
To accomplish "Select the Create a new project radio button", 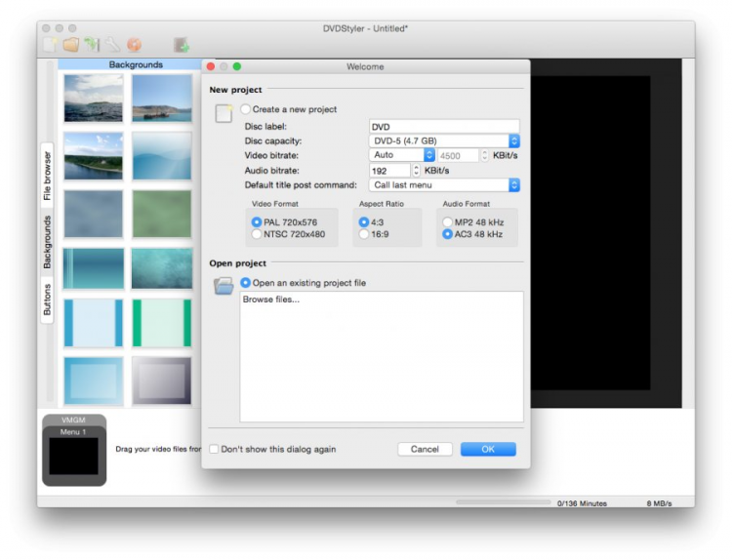I will [246, 109].
